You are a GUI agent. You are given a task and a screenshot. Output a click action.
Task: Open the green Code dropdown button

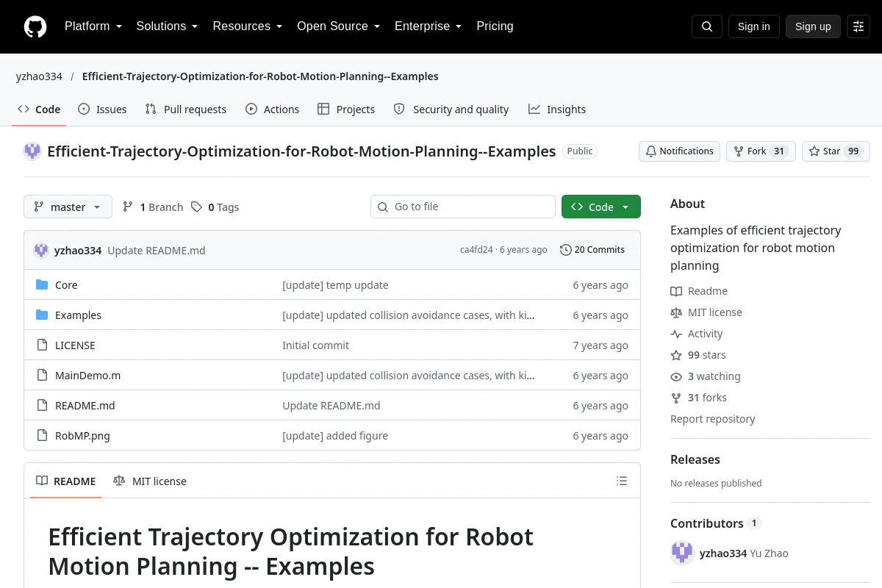[601, 207]
